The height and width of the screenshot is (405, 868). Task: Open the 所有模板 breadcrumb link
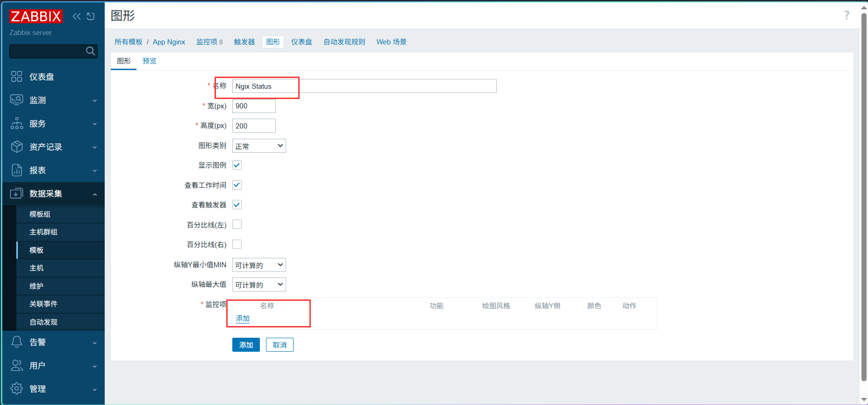(x=129, y=42)
